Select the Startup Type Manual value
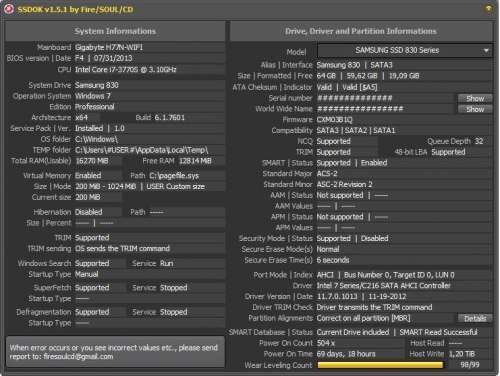500x376 pixels. click(x=86, y=274)
